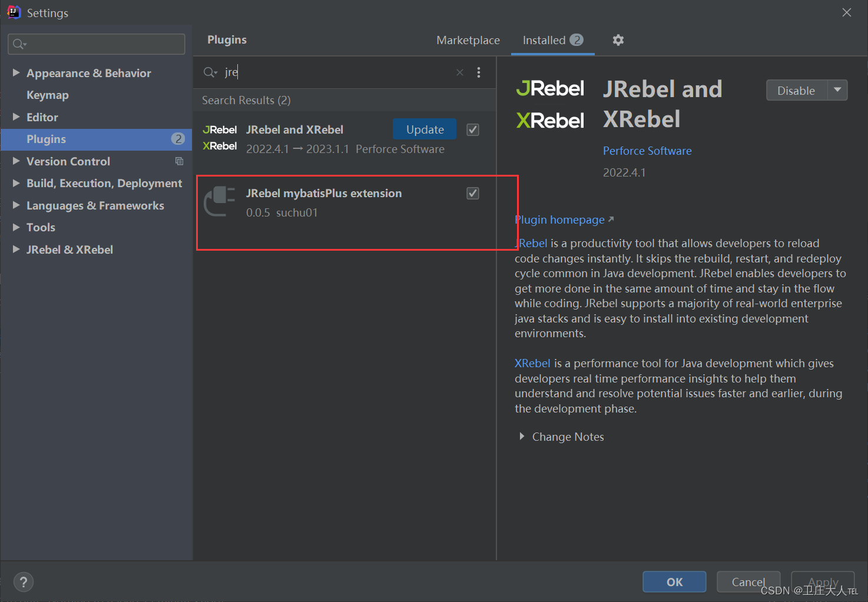Click the Version Control project-level copy icon
The width and height of the screenshot is (868, 602).
click(x=180, y=161)
